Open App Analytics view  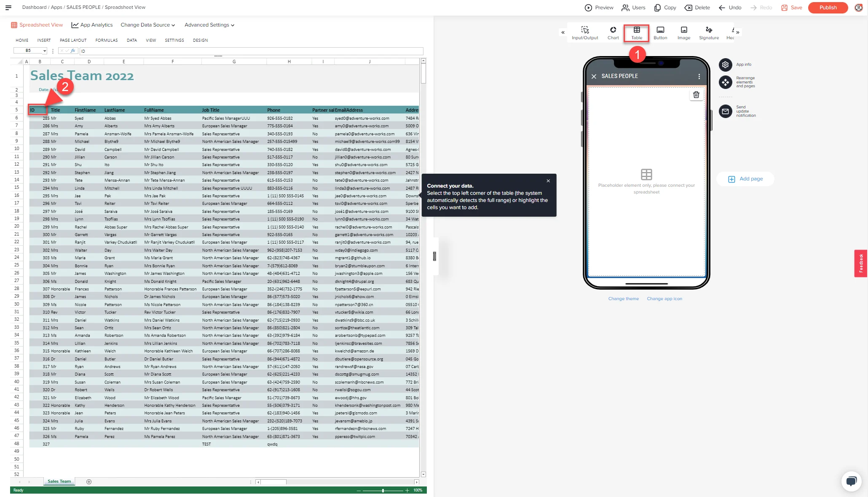pos(92,25)
